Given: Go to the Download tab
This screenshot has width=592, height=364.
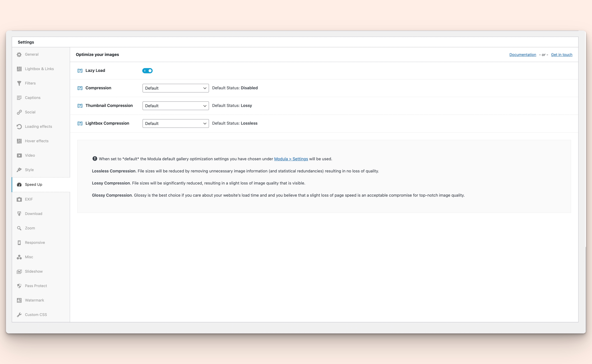Looking at the screenshot, I should pyautogui.click(x=41, y=214).
